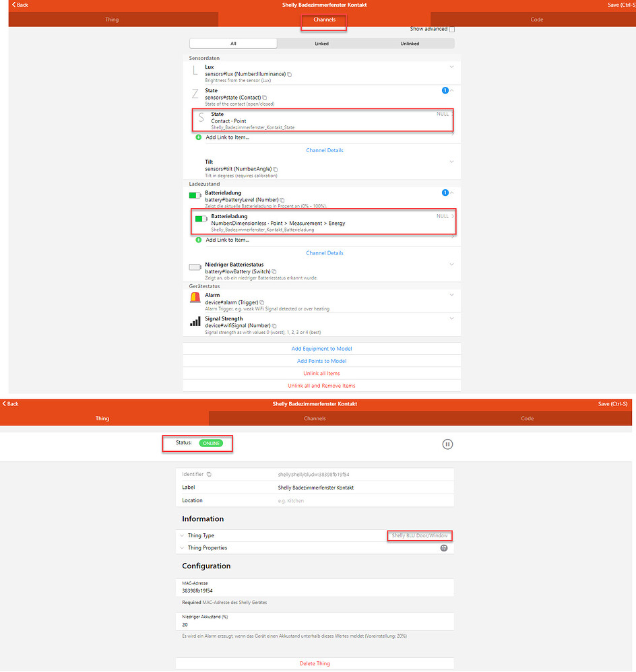This screenshot has width=636, height=672.
Task: Click the Lux channel illuminance icon
Action: tap(196, 69)
